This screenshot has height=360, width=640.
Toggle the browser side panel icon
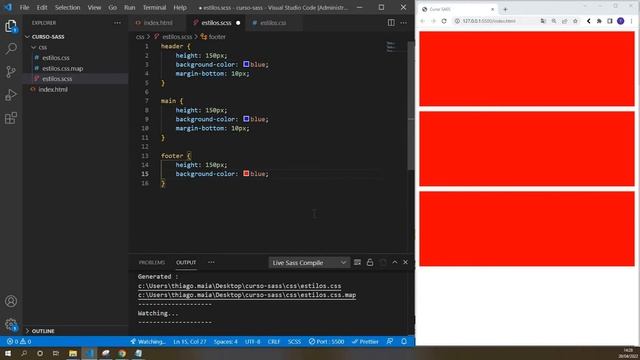(x=610, y=21)
